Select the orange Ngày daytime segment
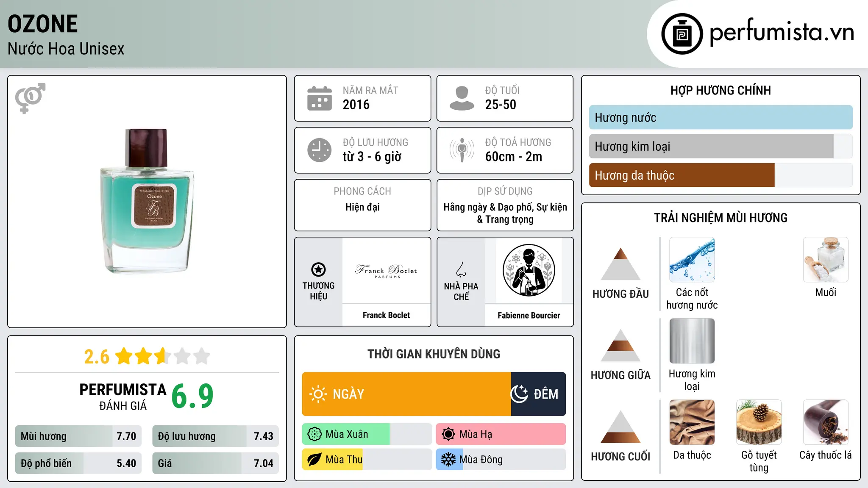868x488 pixels. 406,394
